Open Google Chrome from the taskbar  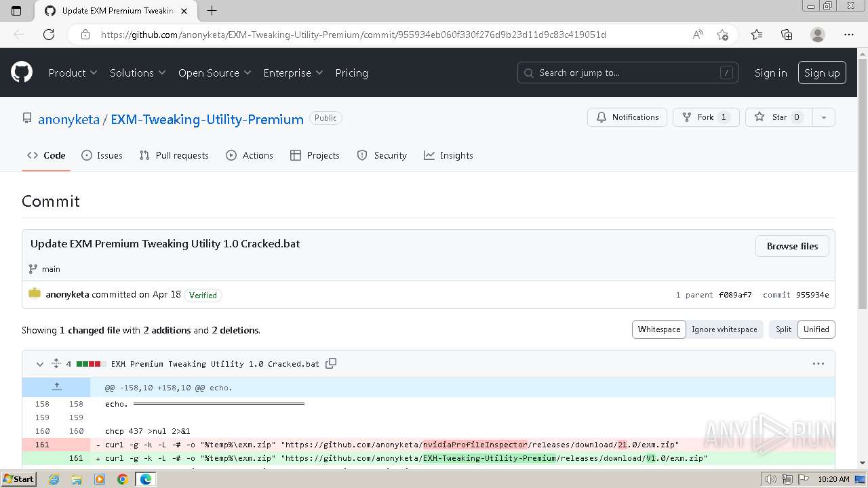122,479
